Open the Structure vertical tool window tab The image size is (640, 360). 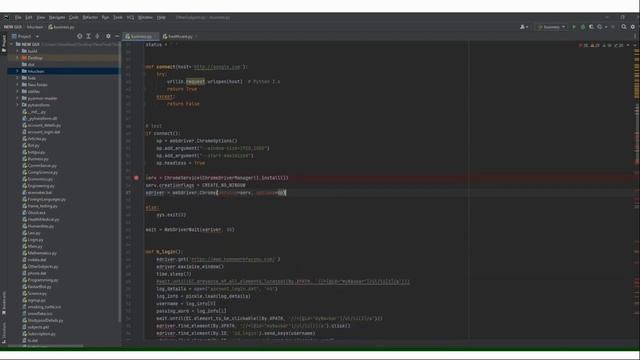click(4, 332)
